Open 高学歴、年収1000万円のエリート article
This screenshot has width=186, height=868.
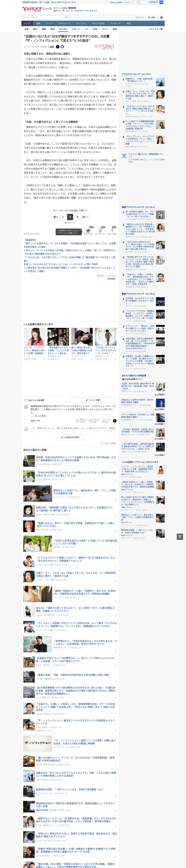pyautogui.click(x=76, y=459)
